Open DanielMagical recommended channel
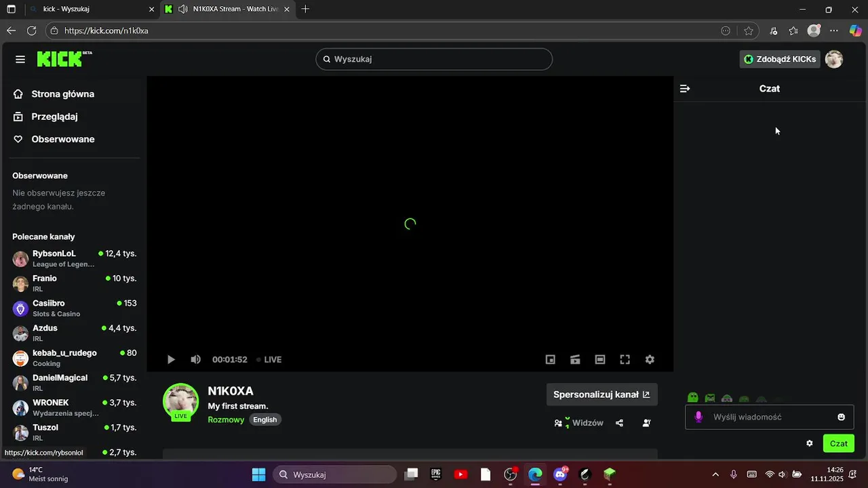Screen dimensions: 868x488 click(x=75, y=383)
